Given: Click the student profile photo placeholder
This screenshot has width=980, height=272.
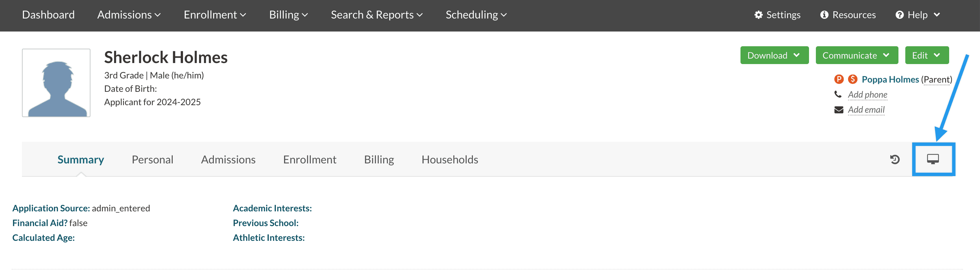Looking at the screenshot, I should tap(56, 83).
